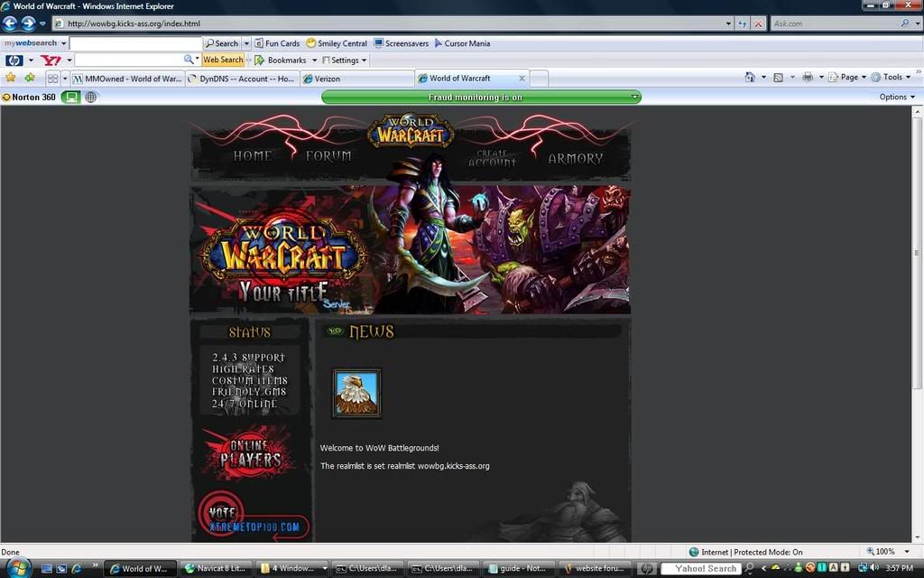Switch to the Verizon tab
Image resolution: width=924 pixels, height=578 pixels.
click(357, 79)
